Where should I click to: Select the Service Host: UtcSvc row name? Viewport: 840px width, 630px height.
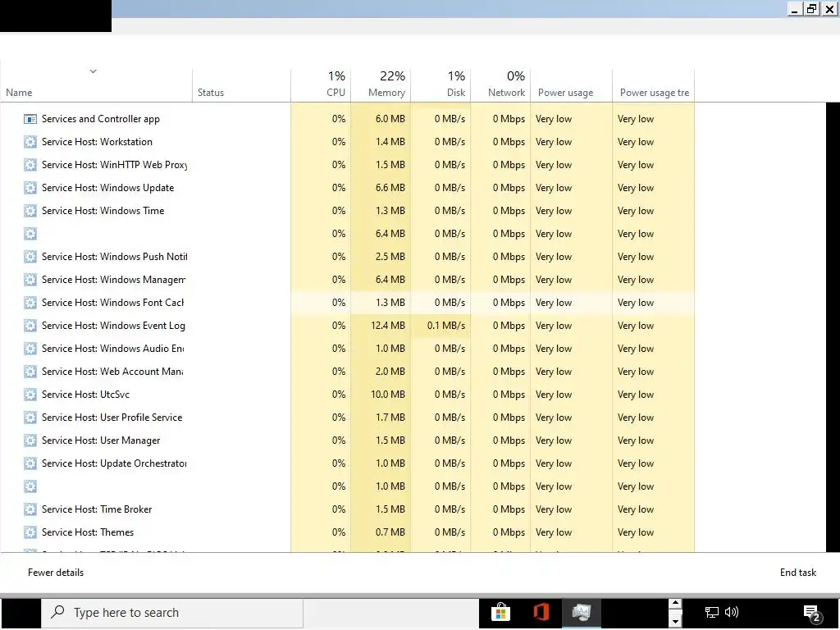[x=85, y=395]
